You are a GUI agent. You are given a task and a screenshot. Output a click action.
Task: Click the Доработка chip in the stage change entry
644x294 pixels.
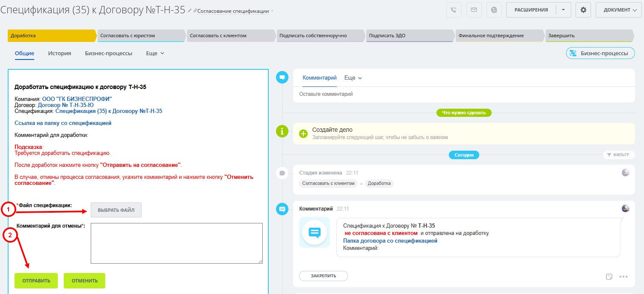coord(379,183)
